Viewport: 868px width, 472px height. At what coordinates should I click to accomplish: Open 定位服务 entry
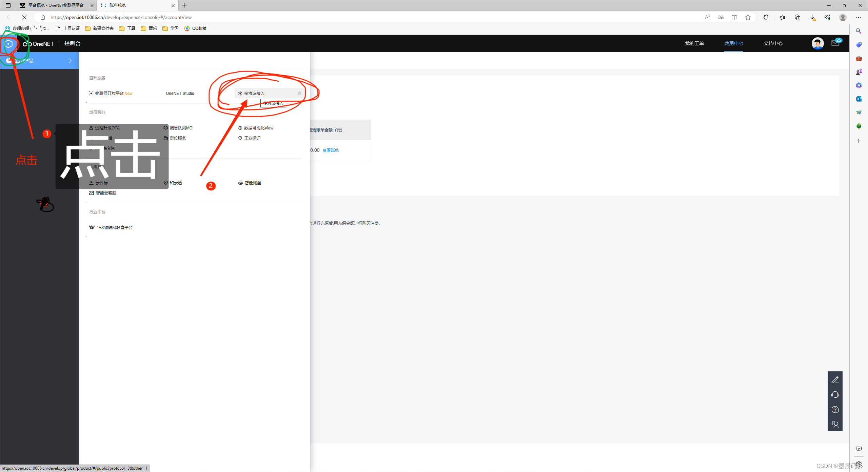tap(175, 138)
